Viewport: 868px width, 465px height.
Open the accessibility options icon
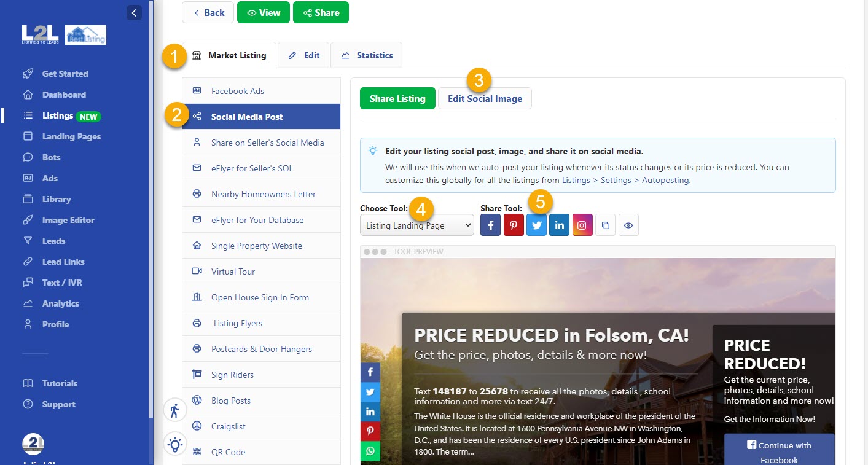174,409
